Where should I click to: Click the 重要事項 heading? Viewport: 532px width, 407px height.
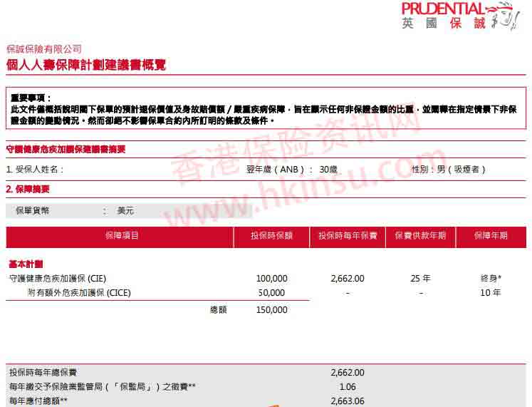tap(31, 98)
